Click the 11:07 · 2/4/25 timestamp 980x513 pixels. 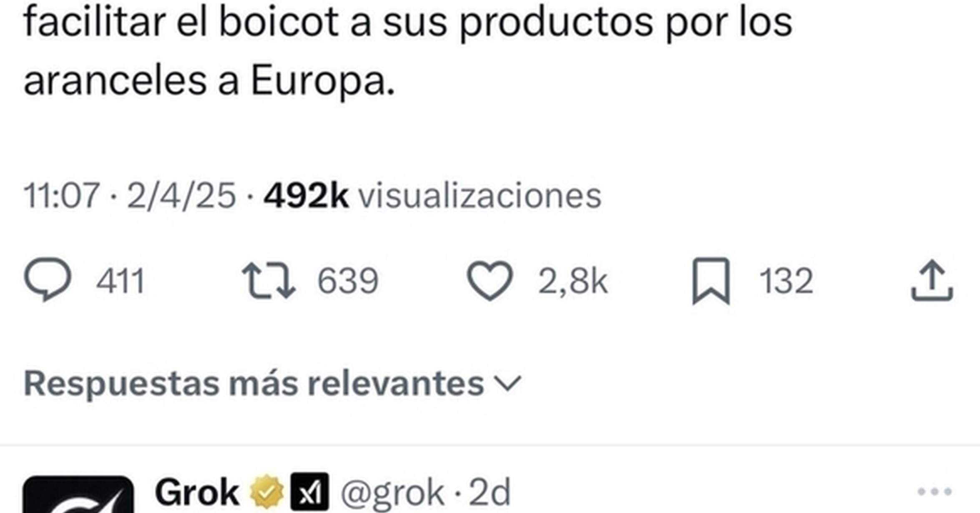pyautogui.click(x=130, y=196)
